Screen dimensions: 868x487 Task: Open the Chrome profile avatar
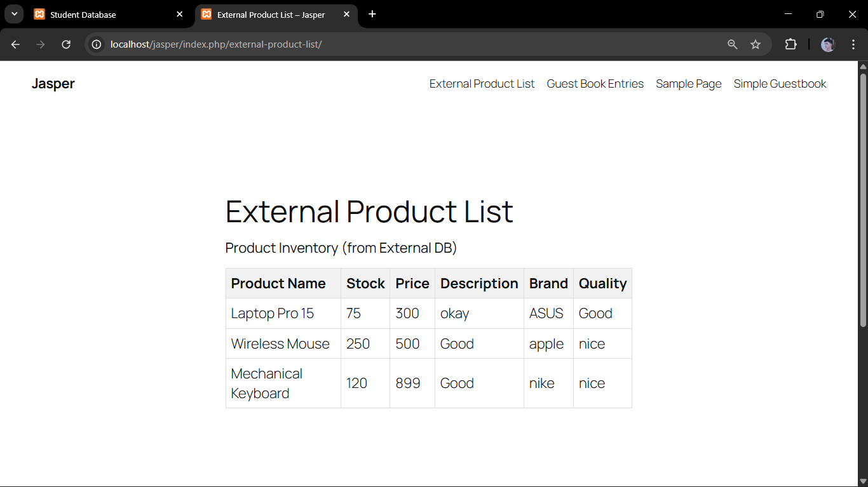(x=827, y=44)
